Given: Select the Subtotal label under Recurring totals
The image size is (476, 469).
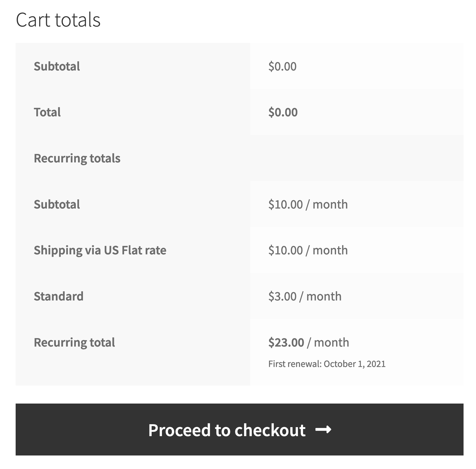Looking at the screenshot, I should (x=57, y=204).
